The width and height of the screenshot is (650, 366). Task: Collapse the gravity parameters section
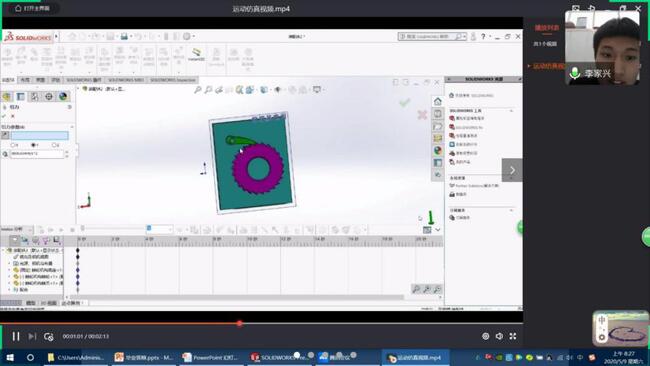click(72, 127)
